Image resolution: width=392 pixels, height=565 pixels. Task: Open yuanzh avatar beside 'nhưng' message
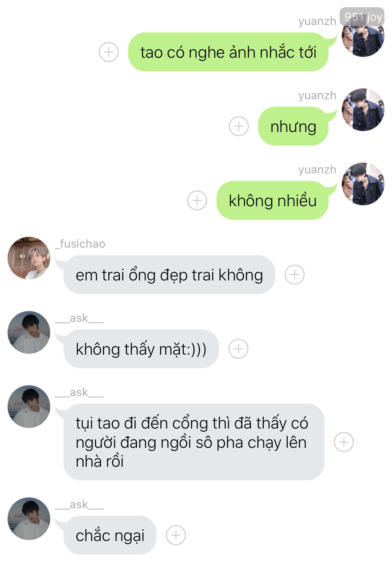point(363,110)
